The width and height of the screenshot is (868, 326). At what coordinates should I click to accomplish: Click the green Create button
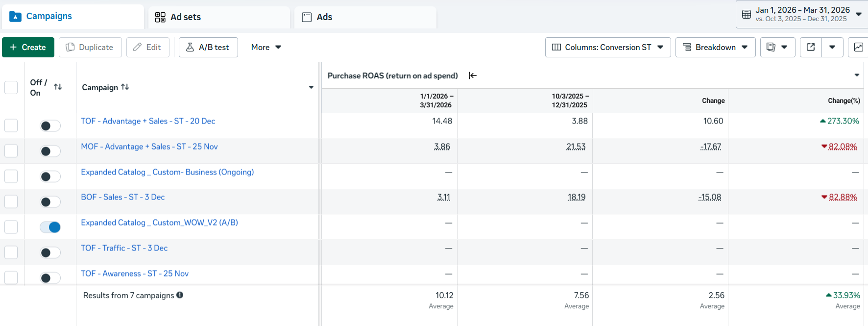click(28, 47)
